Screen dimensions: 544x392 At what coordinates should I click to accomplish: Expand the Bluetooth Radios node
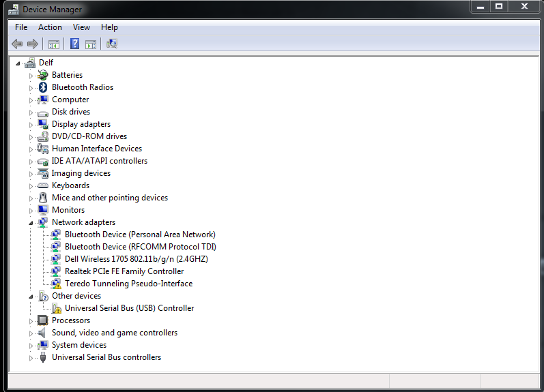(x=31, y=88)
